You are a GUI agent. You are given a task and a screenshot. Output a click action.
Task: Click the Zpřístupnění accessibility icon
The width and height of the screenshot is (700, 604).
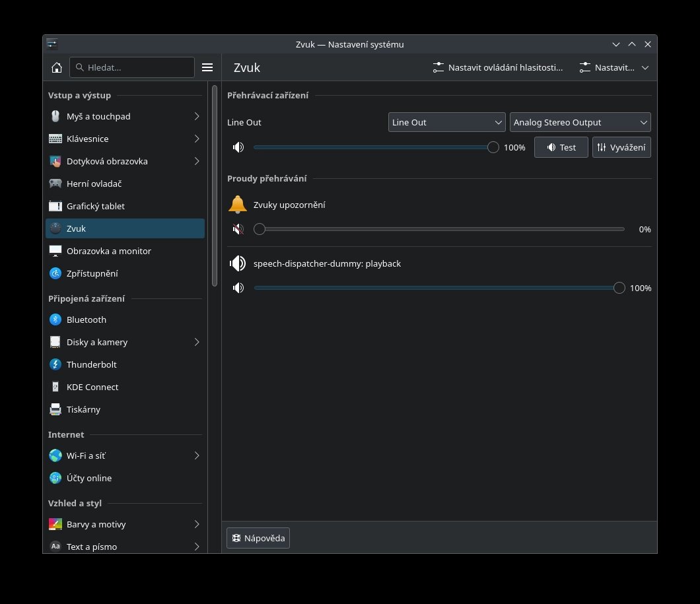pos(55,273)
